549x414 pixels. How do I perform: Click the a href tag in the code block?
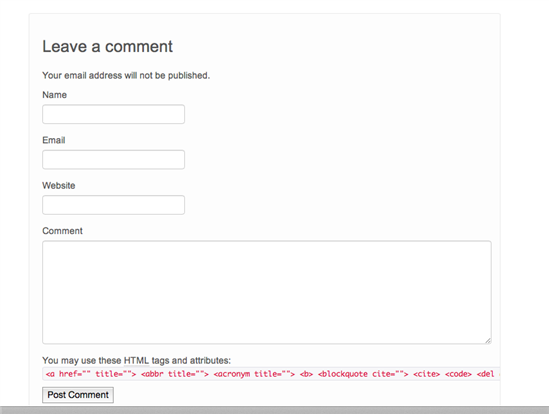(x=91, y=374)
